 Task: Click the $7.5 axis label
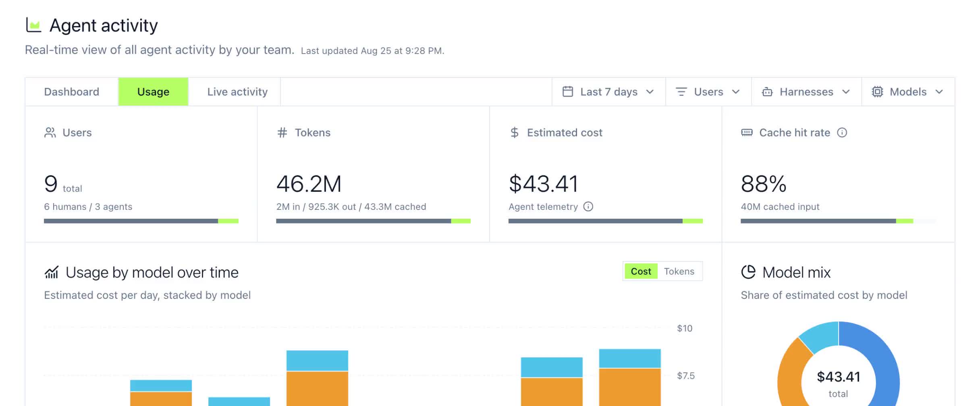click(x=686, y=376)
